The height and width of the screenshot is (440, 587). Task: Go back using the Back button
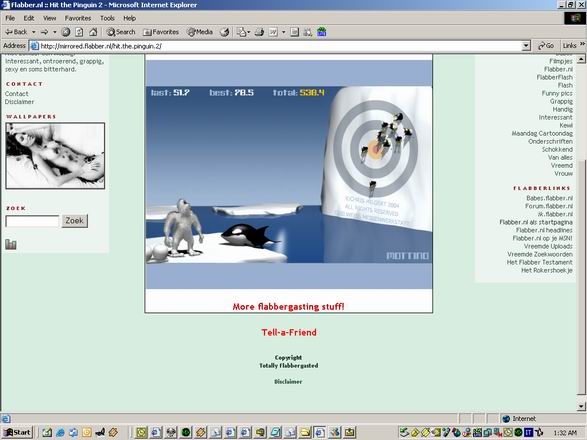point(16,32)
